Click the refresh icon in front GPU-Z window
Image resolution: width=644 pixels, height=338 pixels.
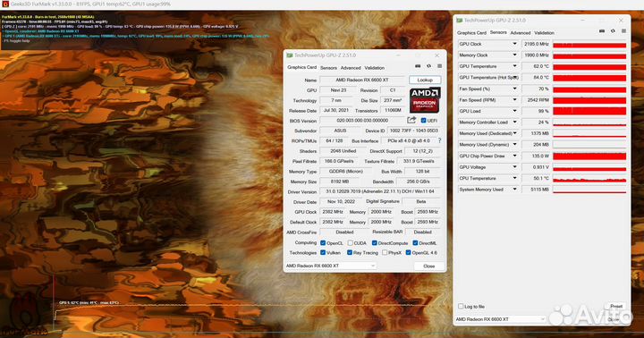click(x=428, y=66)
